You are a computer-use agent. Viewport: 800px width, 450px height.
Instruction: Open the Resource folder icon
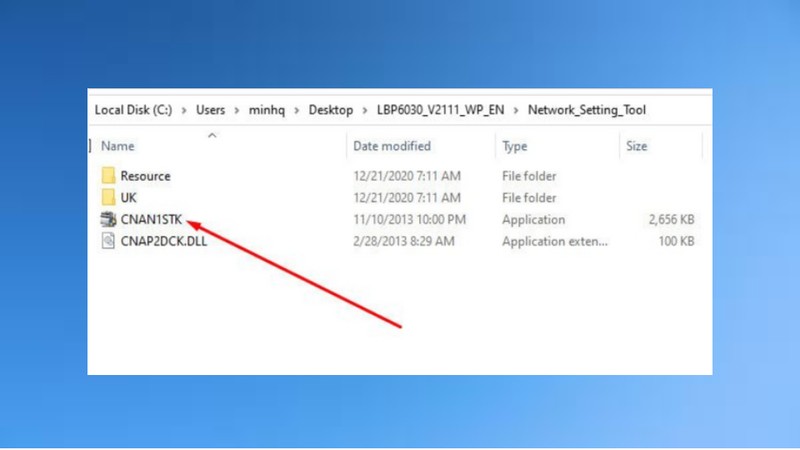coord(108,176)
